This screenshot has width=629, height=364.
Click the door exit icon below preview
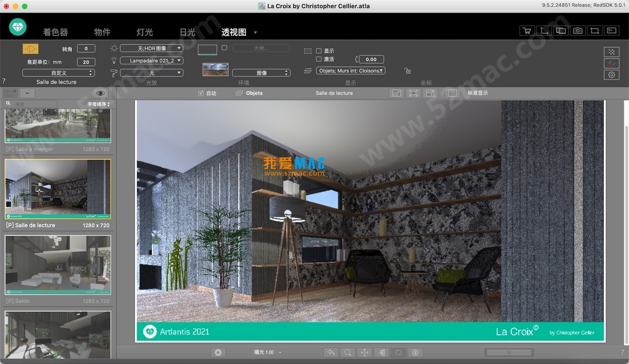(381, 353)
